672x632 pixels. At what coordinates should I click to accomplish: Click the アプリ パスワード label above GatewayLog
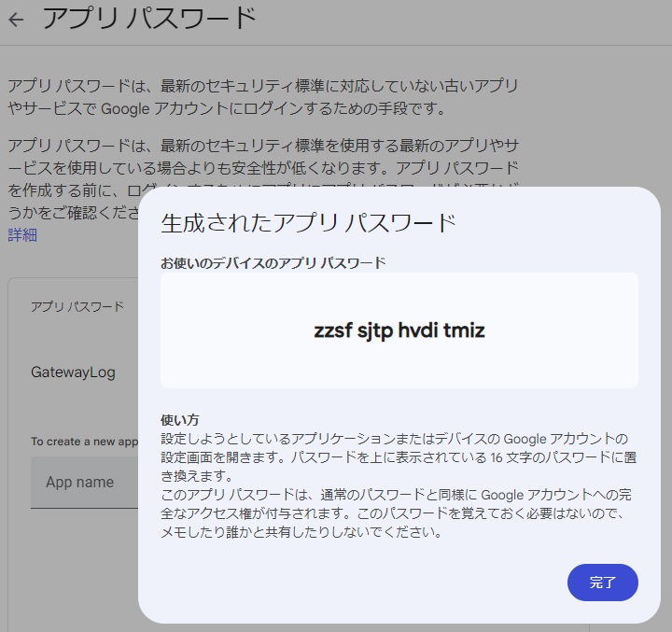tap(77, 306)
